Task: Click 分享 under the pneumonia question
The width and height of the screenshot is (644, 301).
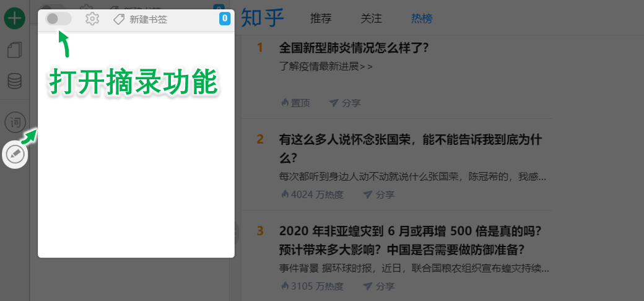Action: pyautogui.click(x=345, y=103)
